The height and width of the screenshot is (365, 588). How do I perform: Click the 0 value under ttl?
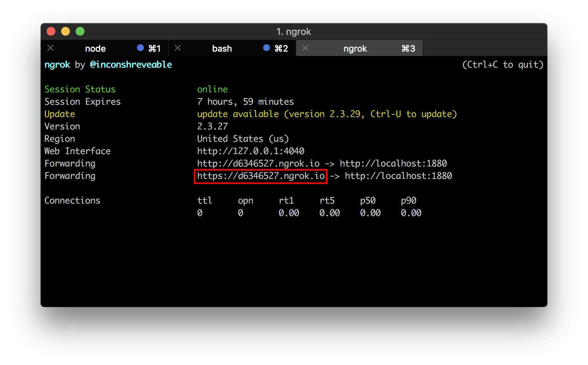click(200, 213)
